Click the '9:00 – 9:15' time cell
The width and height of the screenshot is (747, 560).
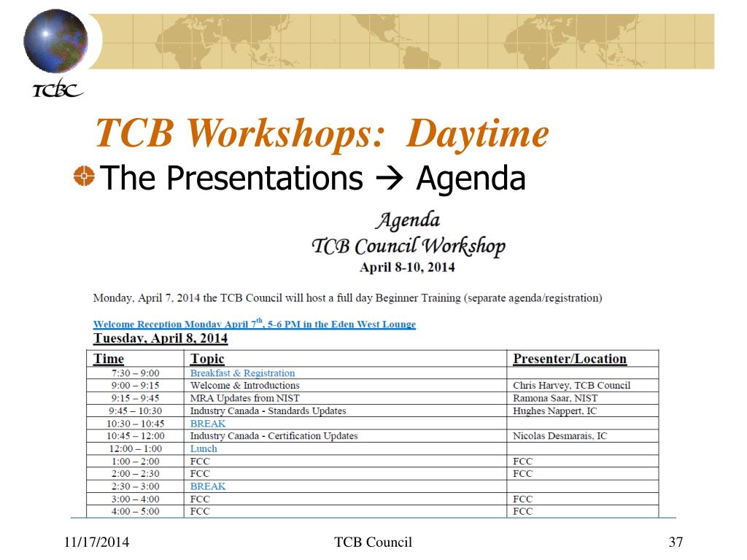pyautogui.click(x=135, y=385)
